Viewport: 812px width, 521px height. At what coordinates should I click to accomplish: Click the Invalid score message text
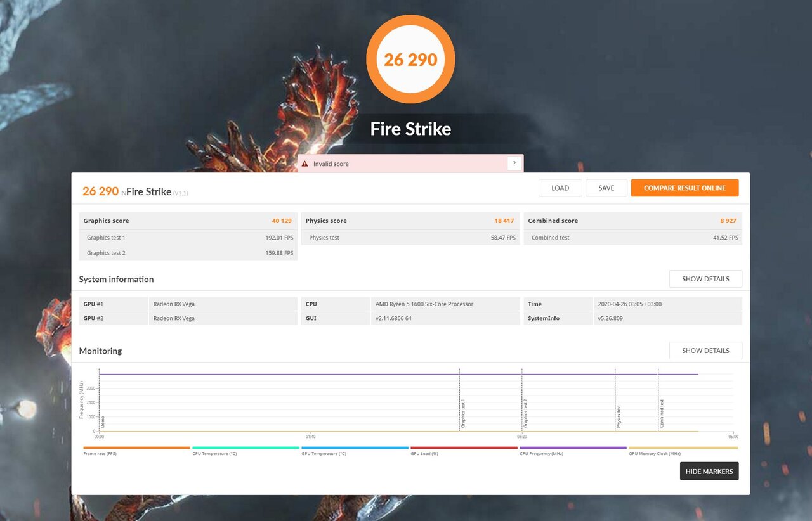(331, 164)
